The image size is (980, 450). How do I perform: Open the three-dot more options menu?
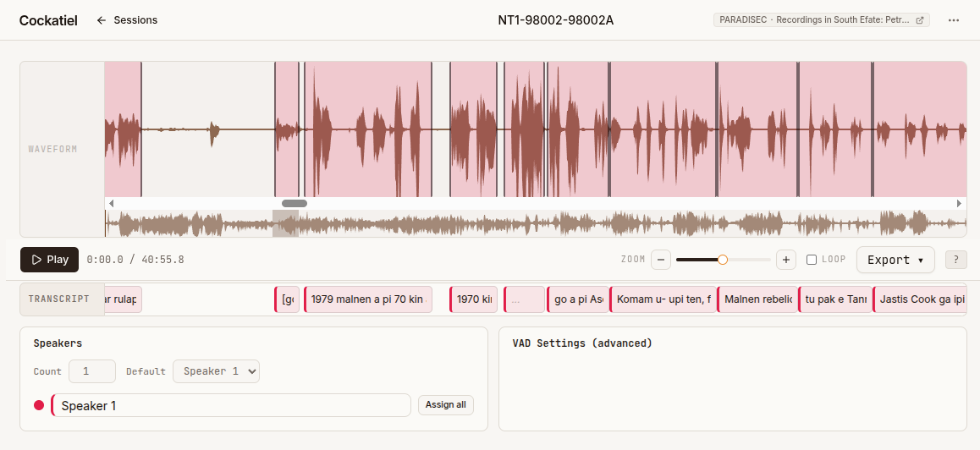click(x=953, y=20)
